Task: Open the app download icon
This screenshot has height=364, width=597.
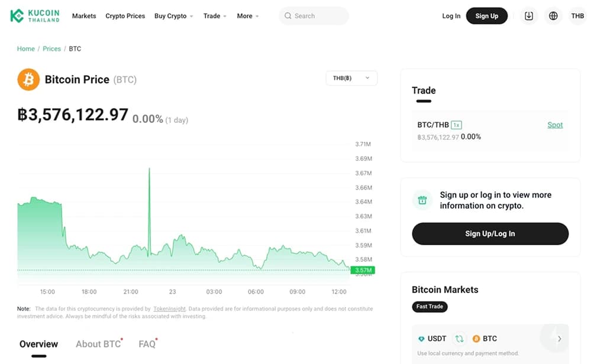Action: [528, 15]
